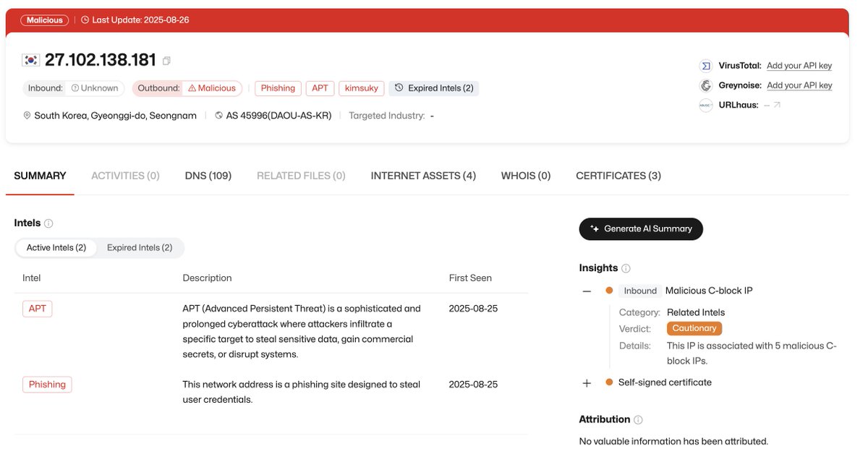This screenshot has width=868, height=454.
Task: Click the Intel column header
Action: coord(32,278)
